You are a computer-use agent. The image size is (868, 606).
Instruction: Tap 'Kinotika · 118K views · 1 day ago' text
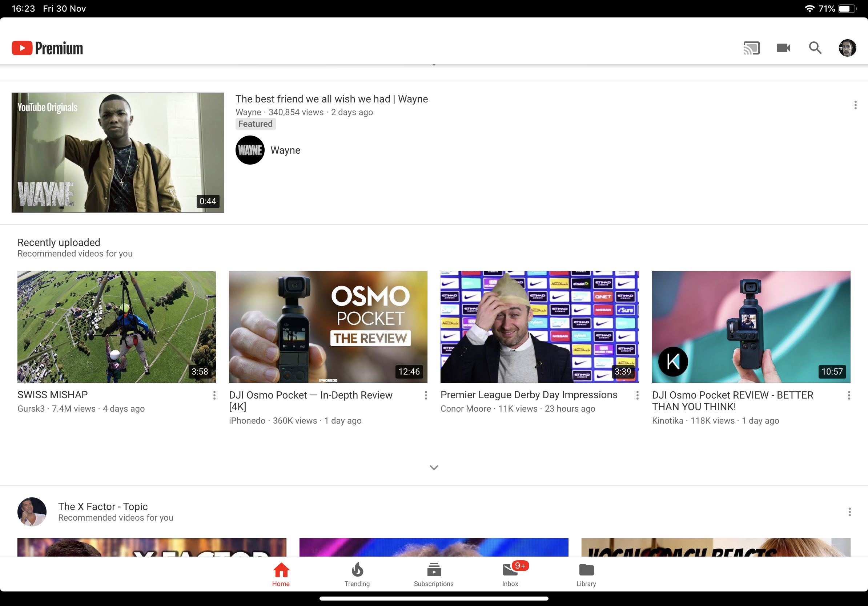tap(715, 421)
